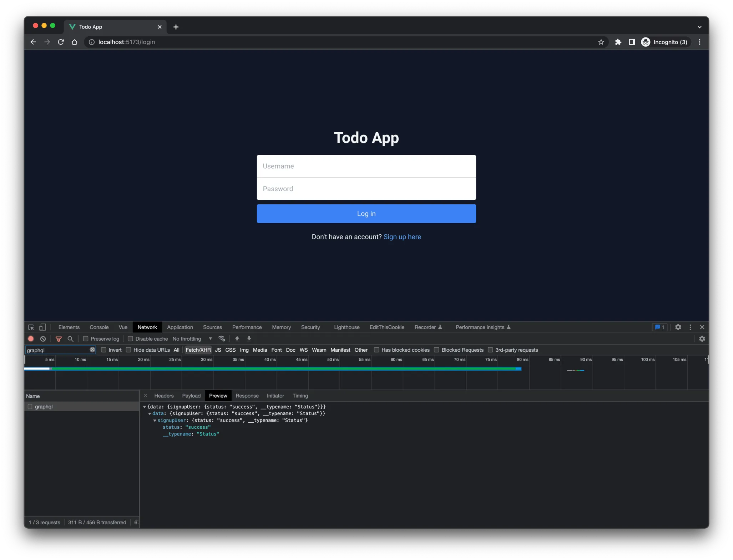Open the network search magnifier
733x560 pixels.
[x=70, y=339]
